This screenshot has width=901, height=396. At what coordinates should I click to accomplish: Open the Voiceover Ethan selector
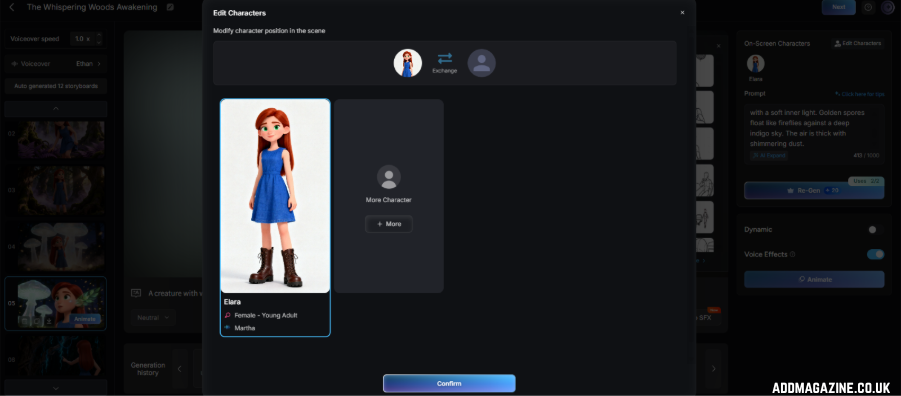coord(56,64)
